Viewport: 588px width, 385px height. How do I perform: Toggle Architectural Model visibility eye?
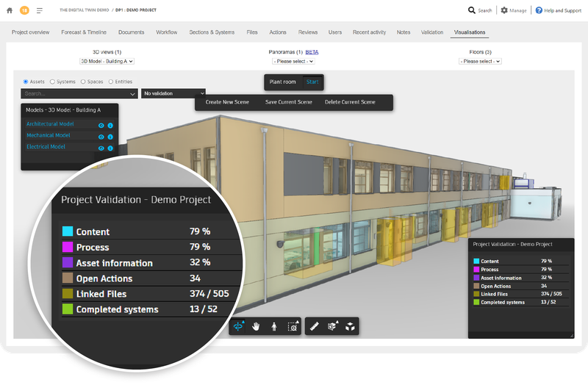point(101,126)
